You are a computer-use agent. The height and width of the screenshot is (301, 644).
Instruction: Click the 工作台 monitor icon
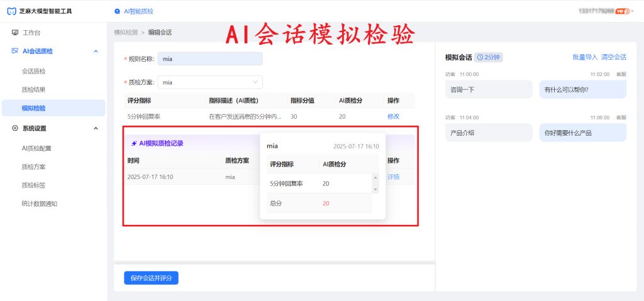15,33
